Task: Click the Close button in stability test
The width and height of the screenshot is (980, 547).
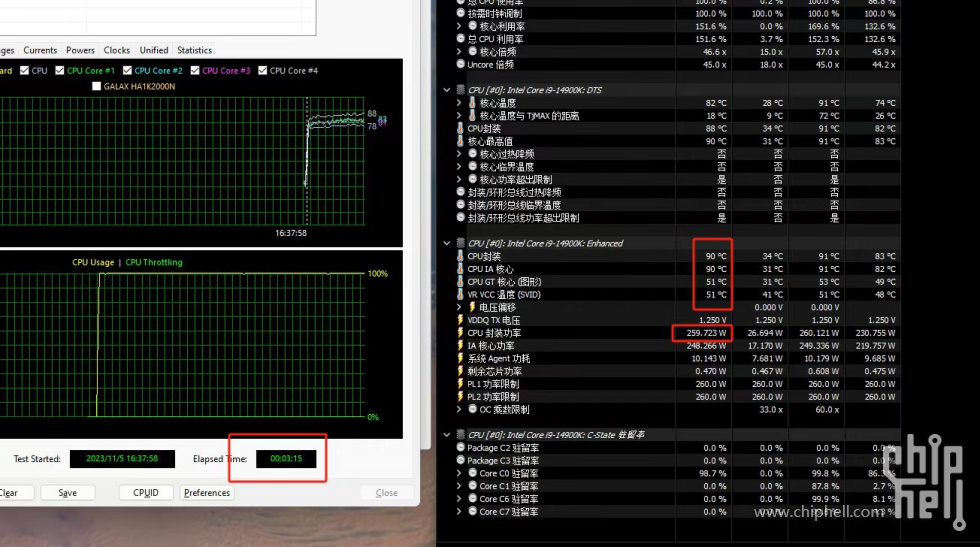Action: pyautogui.click(x=386, y=493)
